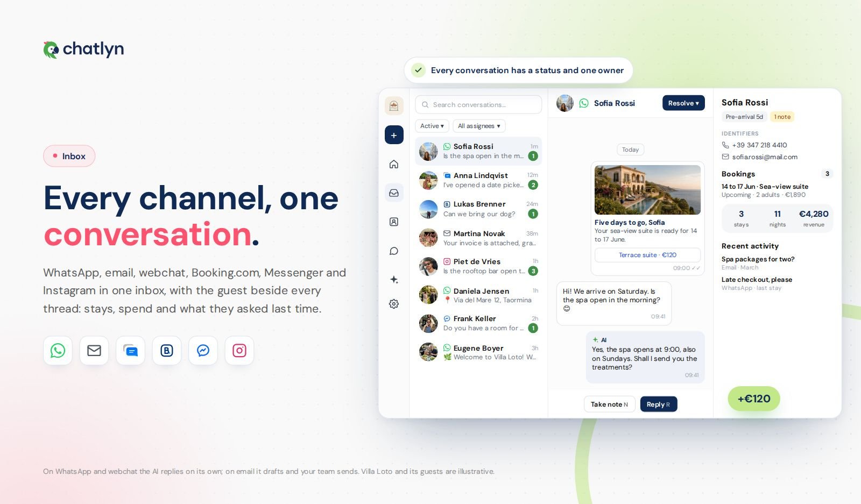Focus the Search conversations field
The height and width of the screenshot is (504, 861).
(x=478, y=105)
